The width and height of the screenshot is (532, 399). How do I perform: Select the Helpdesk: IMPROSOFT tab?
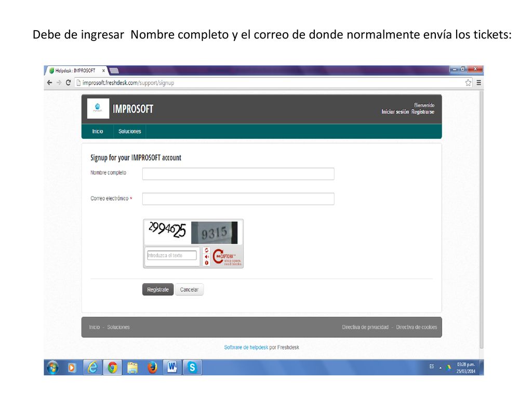[75, 71]
